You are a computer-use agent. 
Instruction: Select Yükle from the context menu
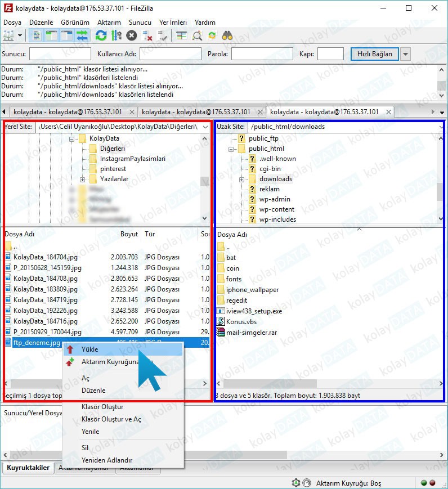(x=89, y=349)
